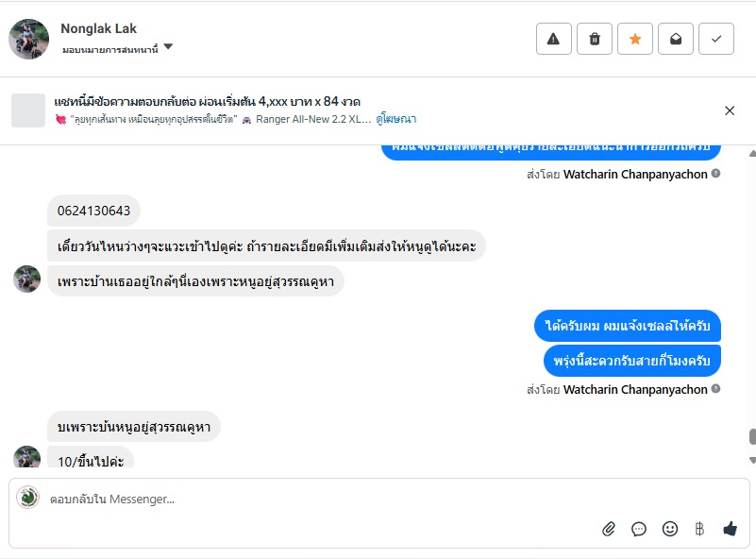The height and width of the screenshot is (559, 756).
Task: Select the 0624130643 phone number message
Action: coord(93,211)
